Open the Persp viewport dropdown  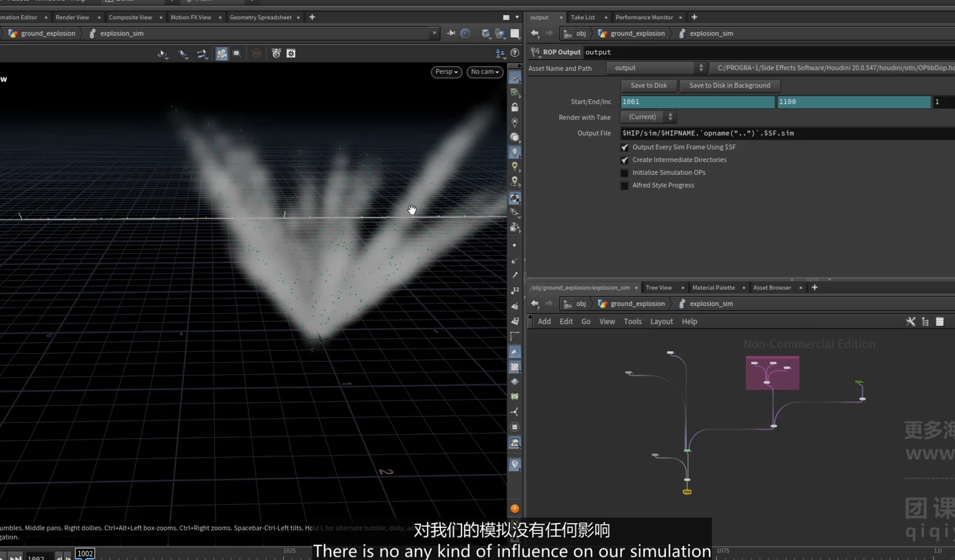(x=447, y=72)
